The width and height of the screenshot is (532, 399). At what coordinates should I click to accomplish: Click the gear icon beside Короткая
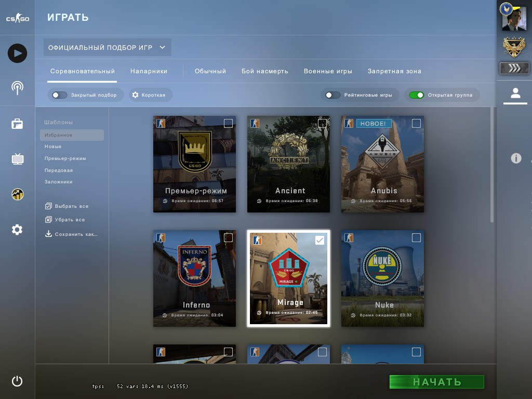coord(135,95)
